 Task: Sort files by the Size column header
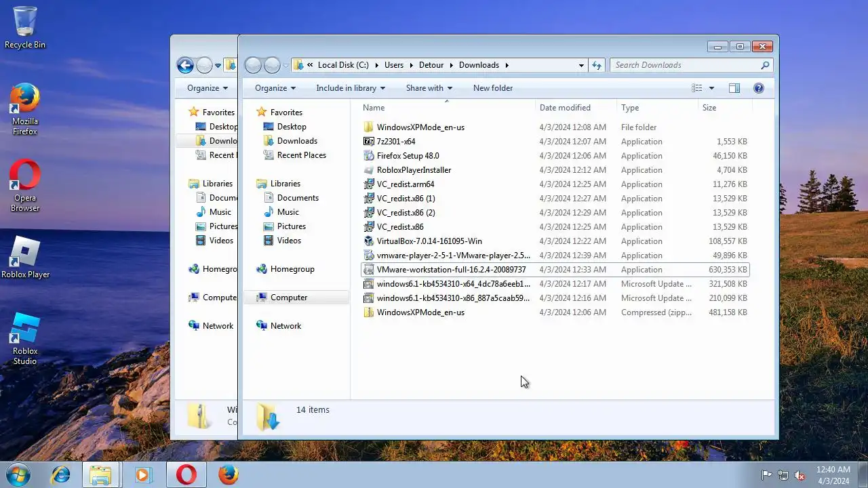pyautogui.click(x=725, y=108)
